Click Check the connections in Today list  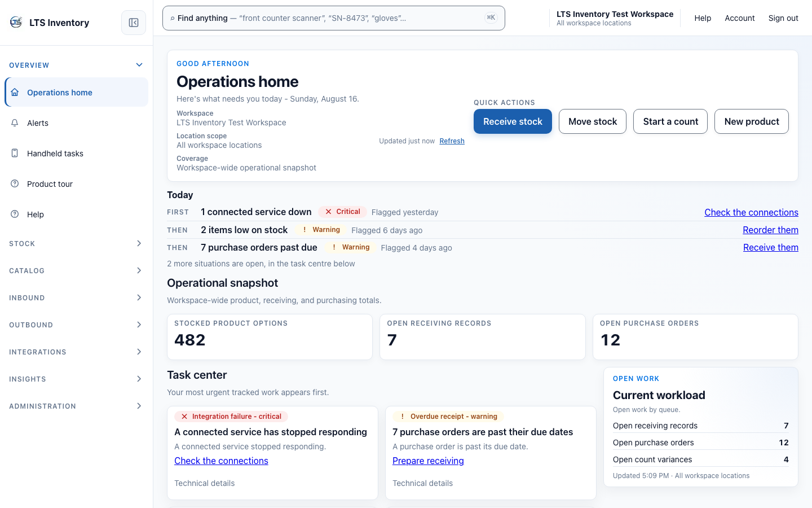pos(751,212)
